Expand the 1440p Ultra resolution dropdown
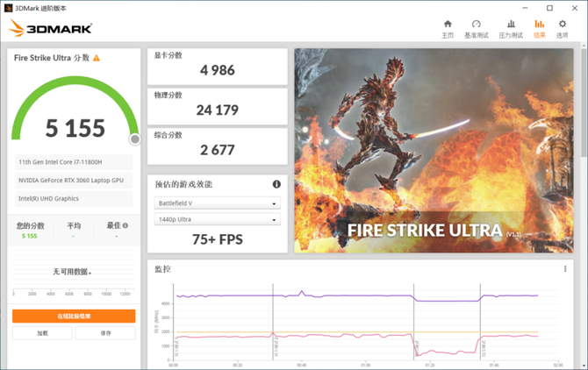 (x=217, y=219)
